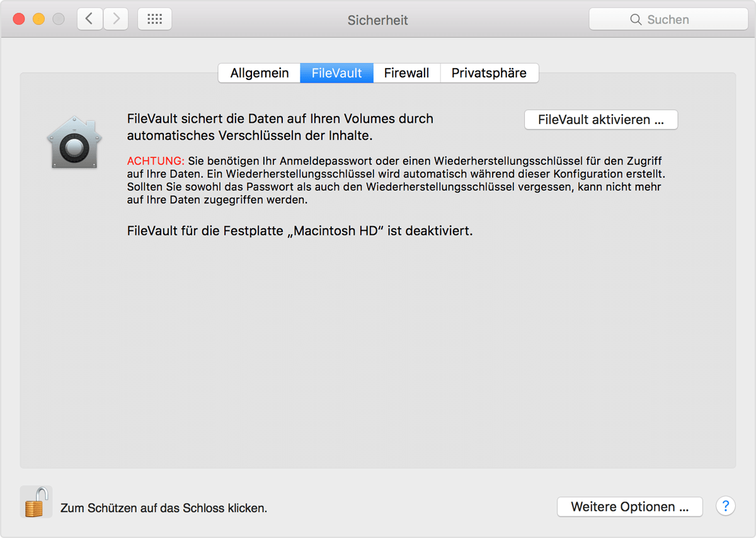Click the red ACHTUNG warning label

coord(156,161)
